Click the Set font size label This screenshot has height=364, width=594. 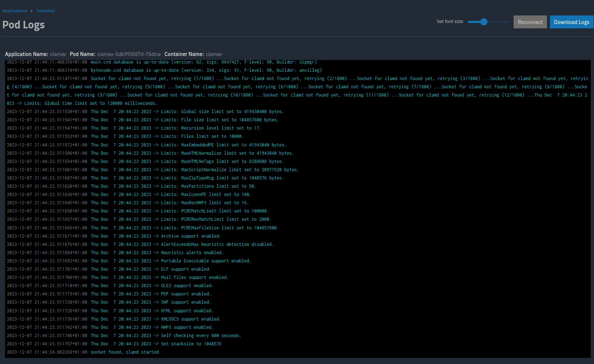pyautogui.click(x=450, y=22)
